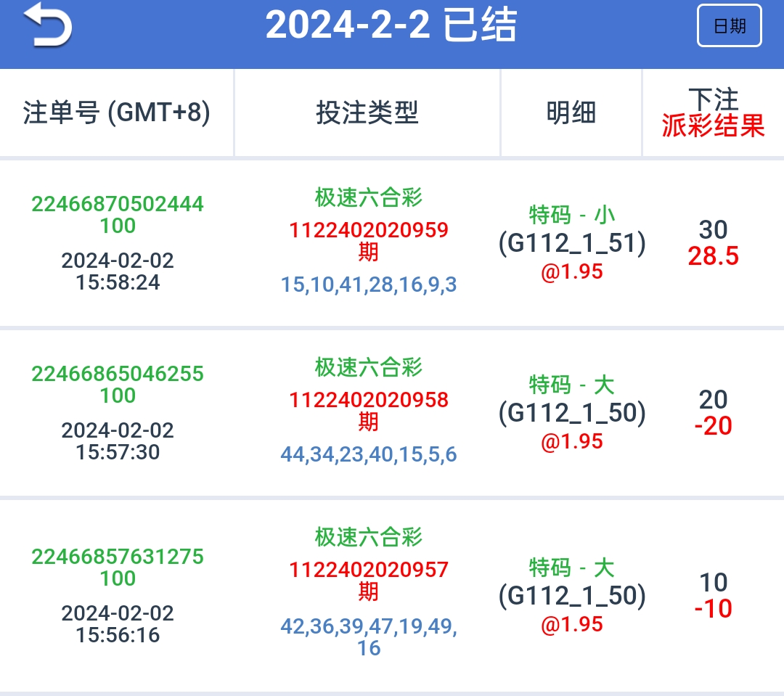Click the -20 payout result
Viewport: 784px width, 696px height.
click(713, 426)
